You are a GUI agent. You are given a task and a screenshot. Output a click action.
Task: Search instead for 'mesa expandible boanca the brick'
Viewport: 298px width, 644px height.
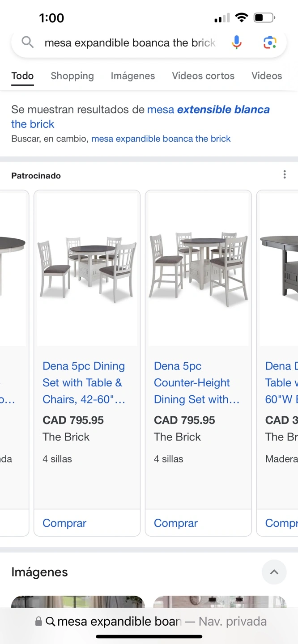pos(161,139)
